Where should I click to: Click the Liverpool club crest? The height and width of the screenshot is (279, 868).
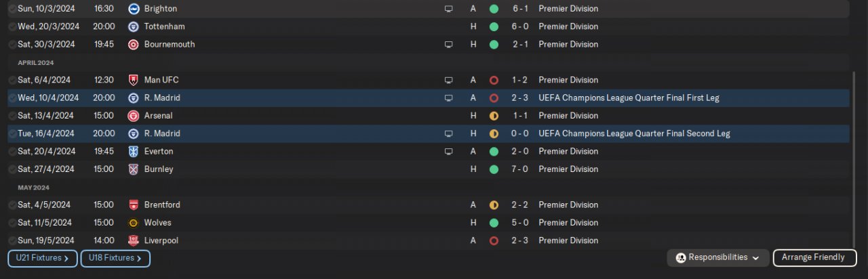[133, 240]
